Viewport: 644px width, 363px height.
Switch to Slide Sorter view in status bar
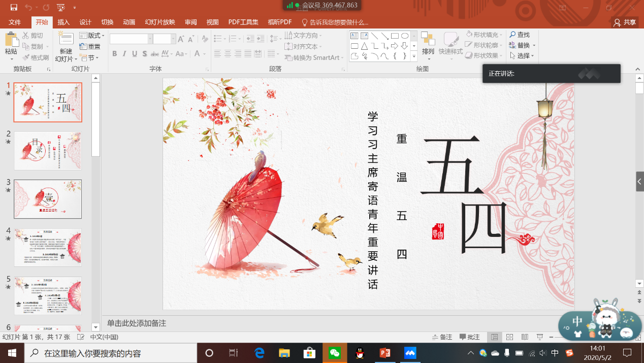pos(509,337)
